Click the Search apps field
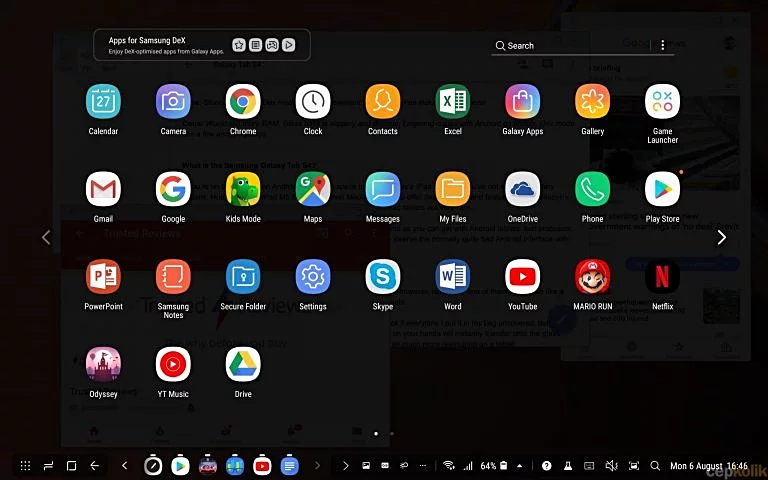Viewport: 768px width, 480px height. (571, 46)
